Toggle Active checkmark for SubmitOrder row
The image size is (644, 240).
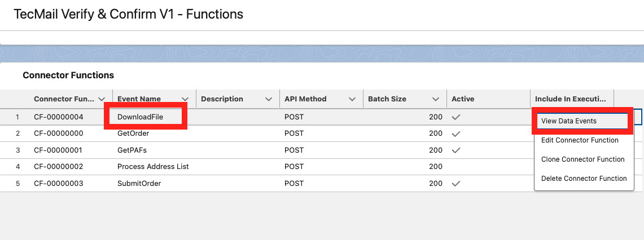[456, 184]
